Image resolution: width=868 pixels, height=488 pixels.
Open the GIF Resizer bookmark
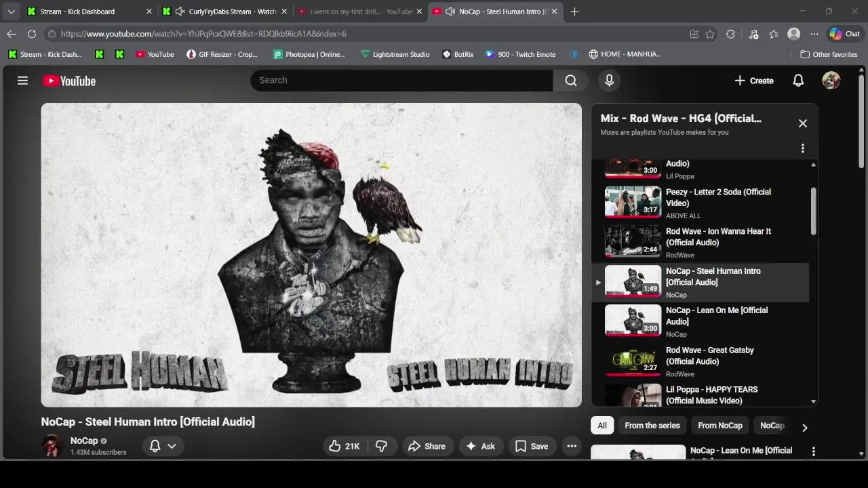tap(222, 54)
